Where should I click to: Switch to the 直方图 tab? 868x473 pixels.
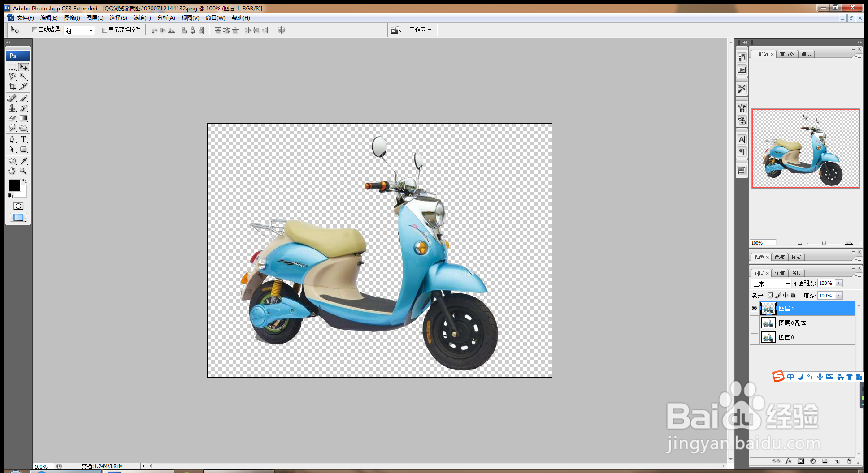point(787,54)
